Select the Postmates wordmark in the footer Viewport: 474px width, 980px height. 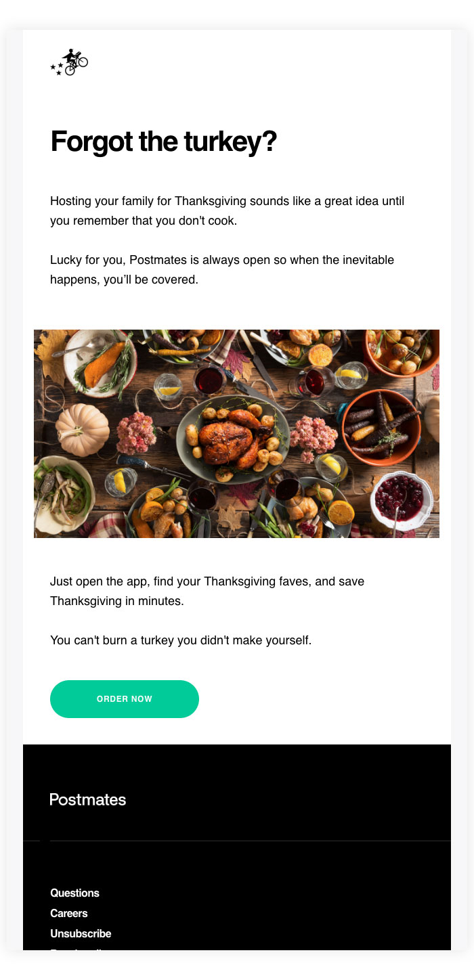point(87,799)
